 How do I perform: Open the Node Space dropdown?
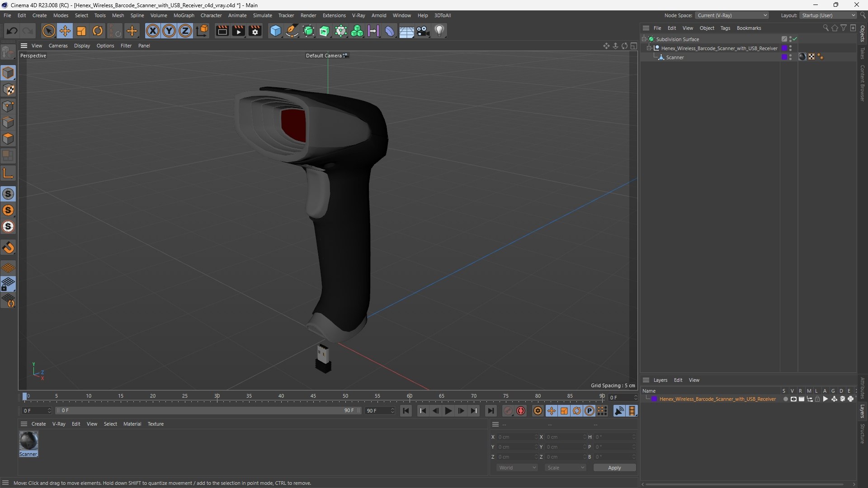(732, 15)
